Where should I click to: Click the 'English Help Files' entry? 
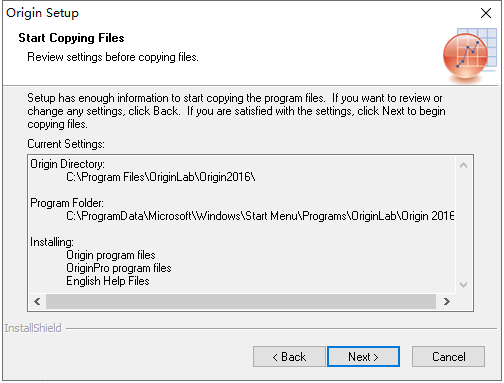click(x=108, y=281)
